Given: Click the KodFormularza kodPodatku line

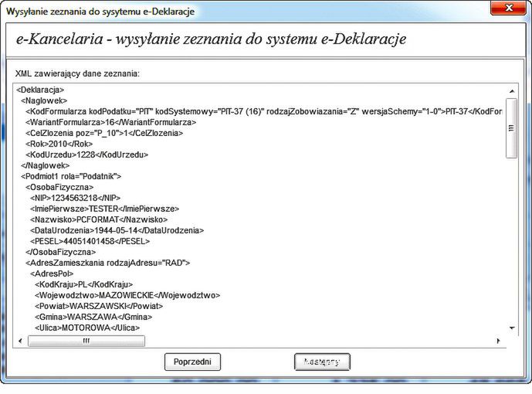Looking at the screenshot, I should 263,112.
